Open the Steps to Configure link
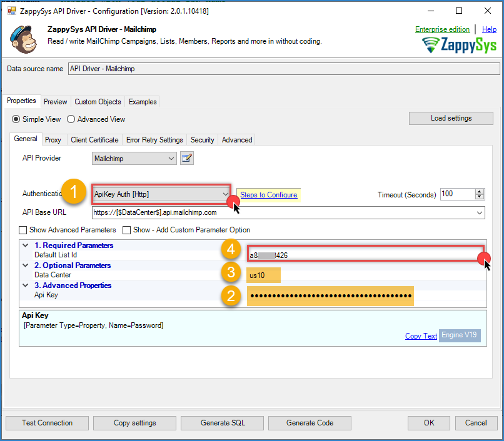 (x=269, y=195)
